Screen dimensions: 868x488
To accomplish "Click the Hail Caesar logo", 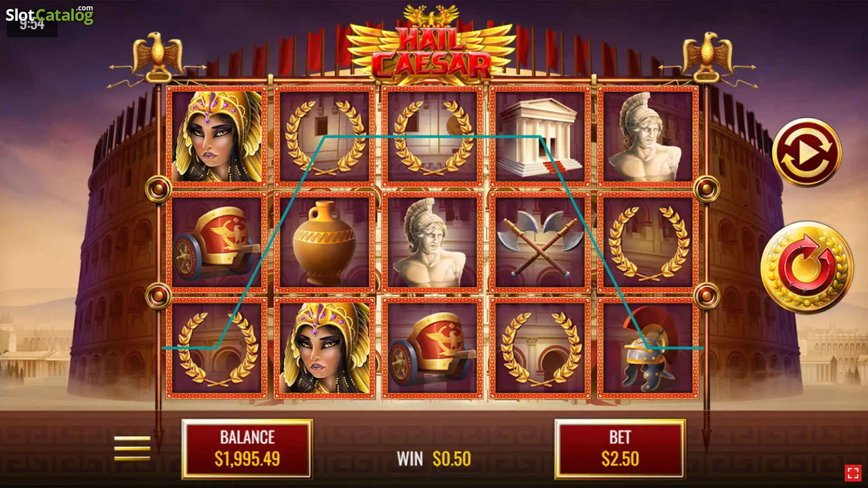I will coord(432,45).
